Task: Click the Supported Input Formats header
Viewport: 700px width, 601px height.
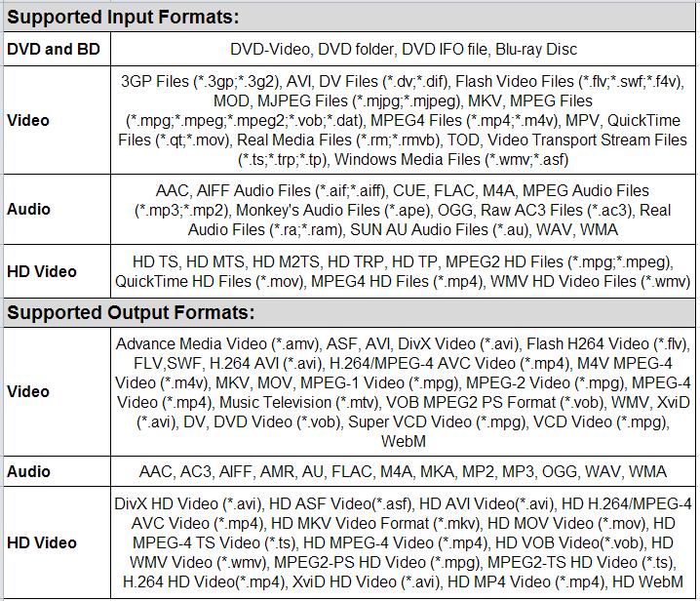Action: point(123,18)
